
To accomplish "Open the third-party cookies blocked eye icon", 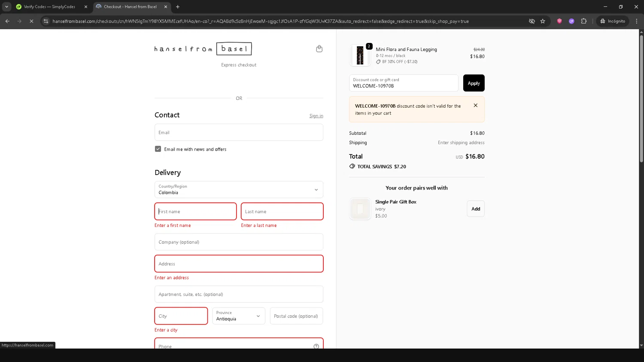I will click(532, 21).
